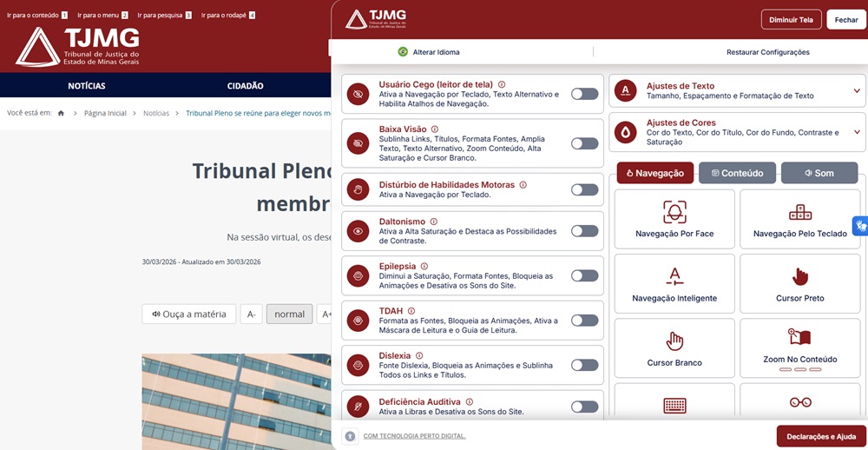Image resolution: width=868 pixels, height=450 pixels.
Task: Click the info icon beside Daltonismo
Action: [x=433, y=222]
